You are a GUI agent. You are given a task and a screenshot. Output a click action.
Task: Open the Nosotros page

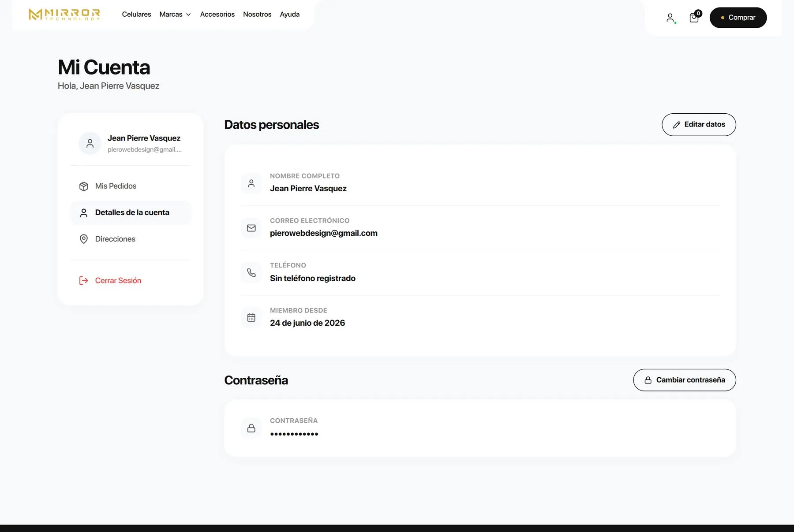tap(257, 14)
